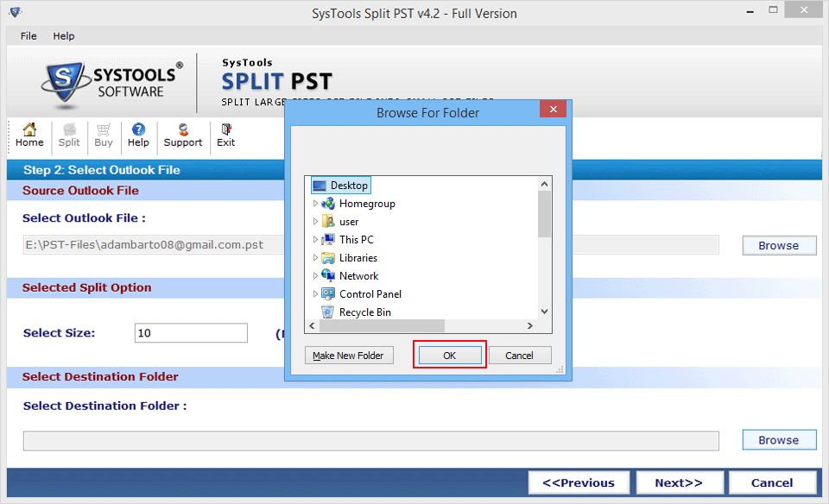Cancel the Browse For Folder dialog
Viewport: 829px width, 504px height.
point(519,356)
